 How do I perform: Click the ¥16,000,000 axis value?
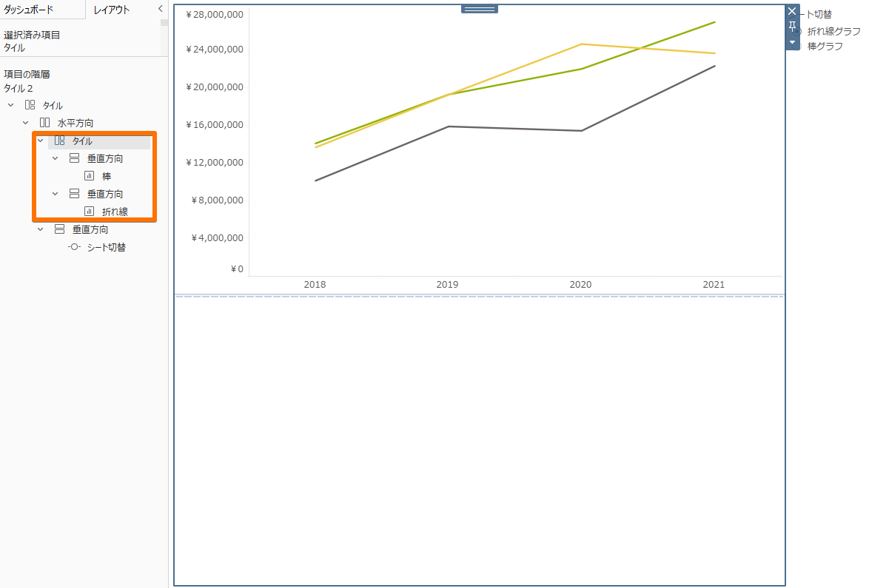pos(215,124)
